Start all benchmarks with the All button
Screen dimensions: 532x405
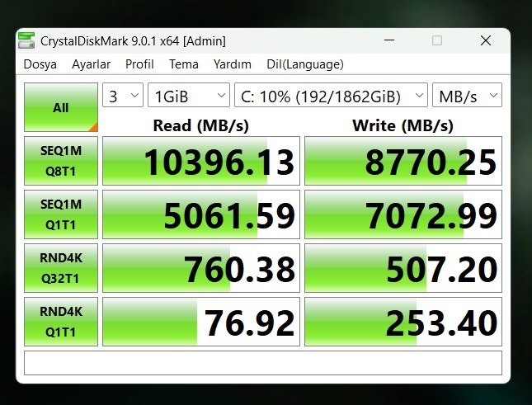tap(61, 107)
